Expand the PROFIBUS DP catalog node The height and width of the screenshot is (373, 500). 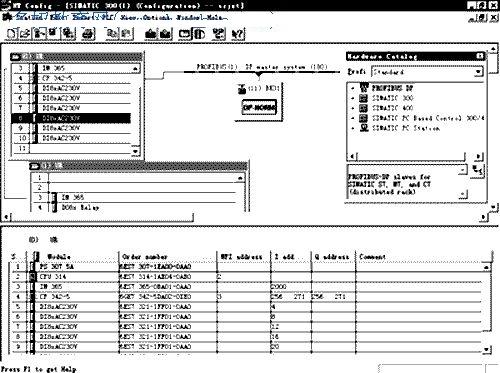pyautogui.click(x=353, y=88)
